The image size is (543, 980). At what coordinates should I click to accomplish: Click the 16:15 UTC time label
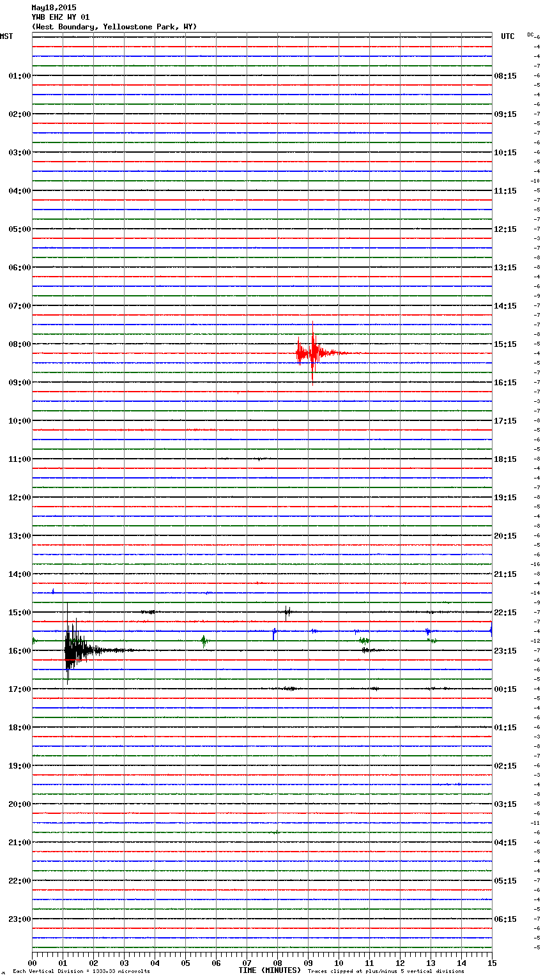click(505, 383)
